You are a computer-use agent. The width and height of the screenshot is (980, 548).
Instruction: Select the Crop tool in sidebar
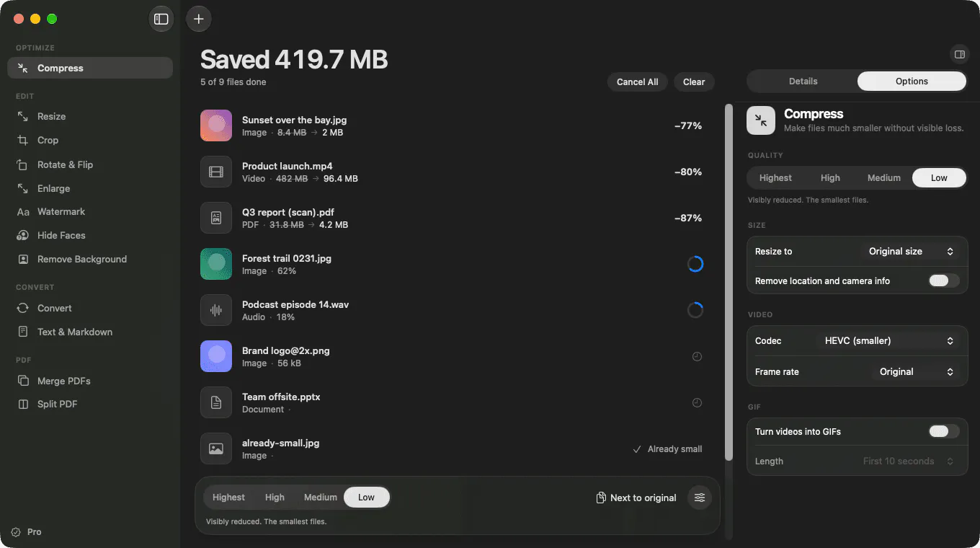90,140
